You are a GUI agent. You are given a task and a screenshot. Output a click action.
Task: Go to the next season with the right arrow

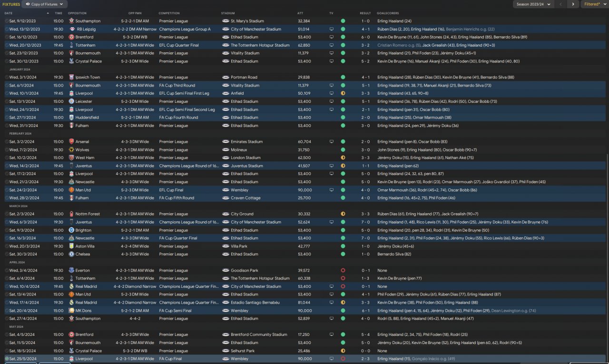pyautogui.click(x=572, y=4)
